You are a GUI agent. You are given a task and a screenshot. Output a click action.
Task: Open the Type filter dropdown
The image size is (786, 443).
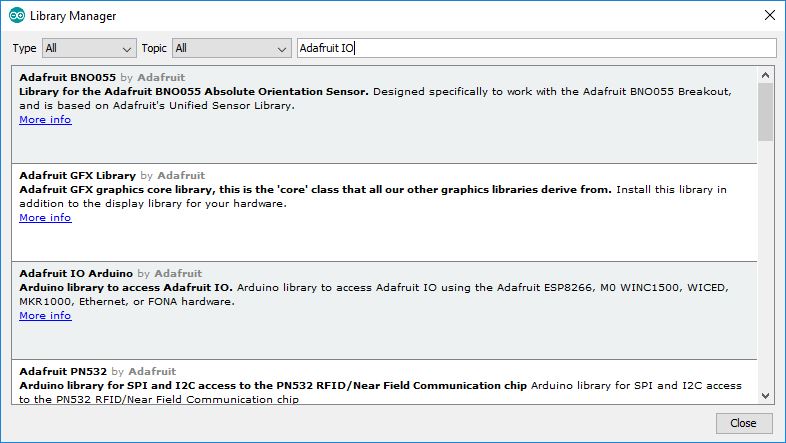click(89, 48)
